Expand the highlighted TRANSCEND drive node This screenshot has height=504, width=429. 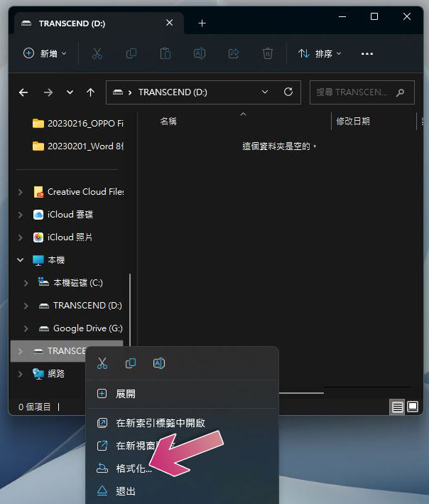pos(20,351)
